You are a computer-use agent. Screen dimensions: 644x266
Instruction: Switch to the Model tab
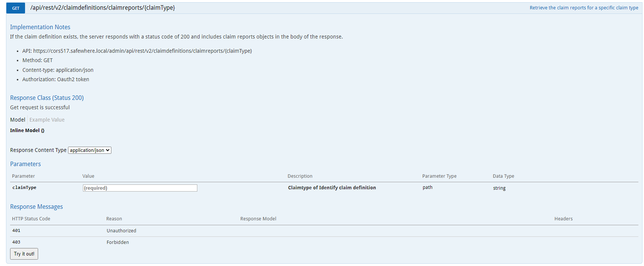point(18,120)
